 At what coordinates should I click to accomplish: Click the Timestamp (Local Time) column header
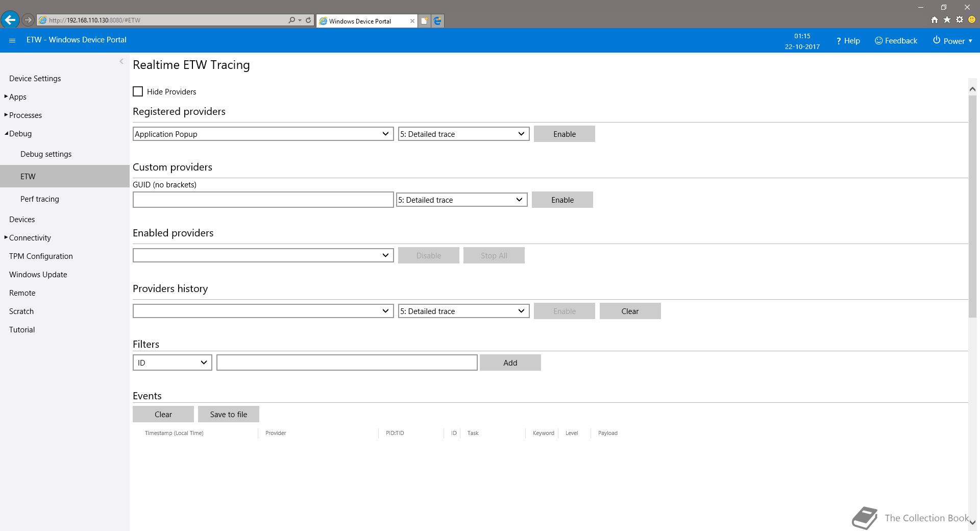coord(174,433)
